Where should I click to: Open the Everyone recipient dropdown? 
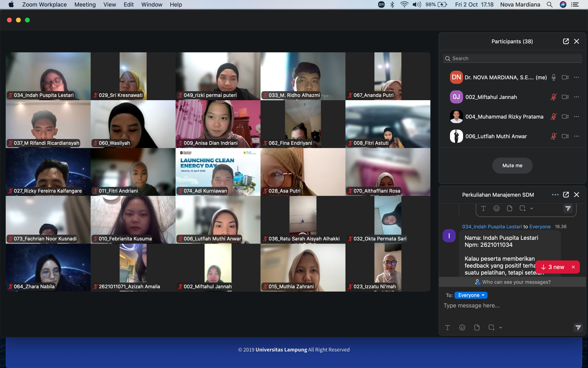[x=471, y=295]
